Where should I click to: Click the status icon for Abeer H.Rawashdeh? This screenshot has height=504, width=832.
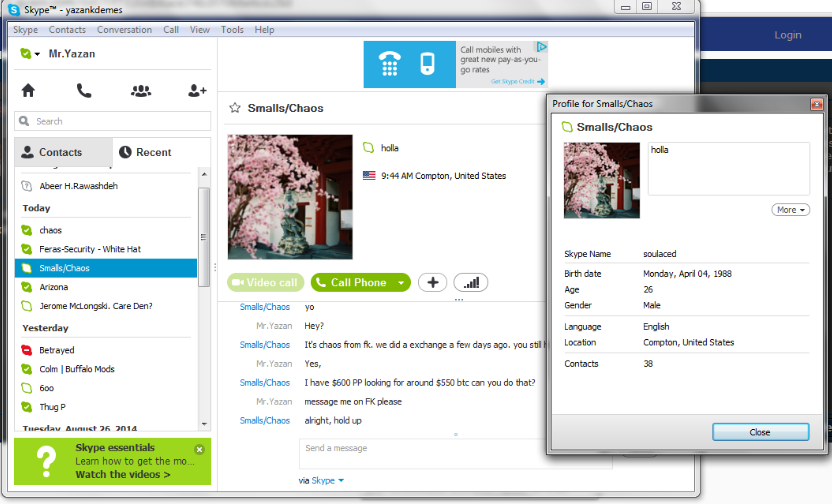tap(27, 186)
